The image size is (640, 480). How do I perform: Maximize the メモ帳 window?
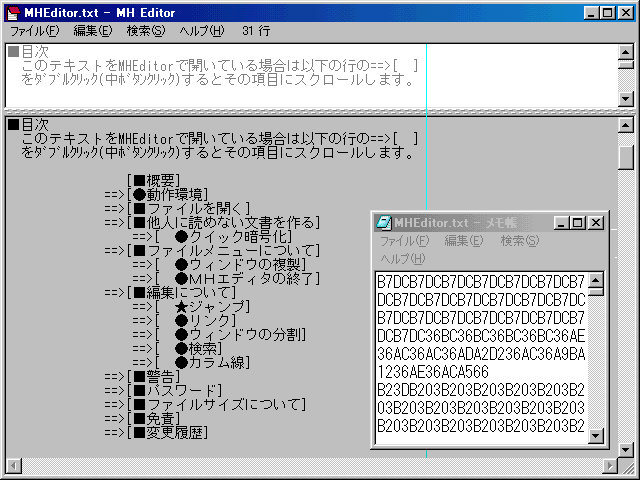pos(577,223)
